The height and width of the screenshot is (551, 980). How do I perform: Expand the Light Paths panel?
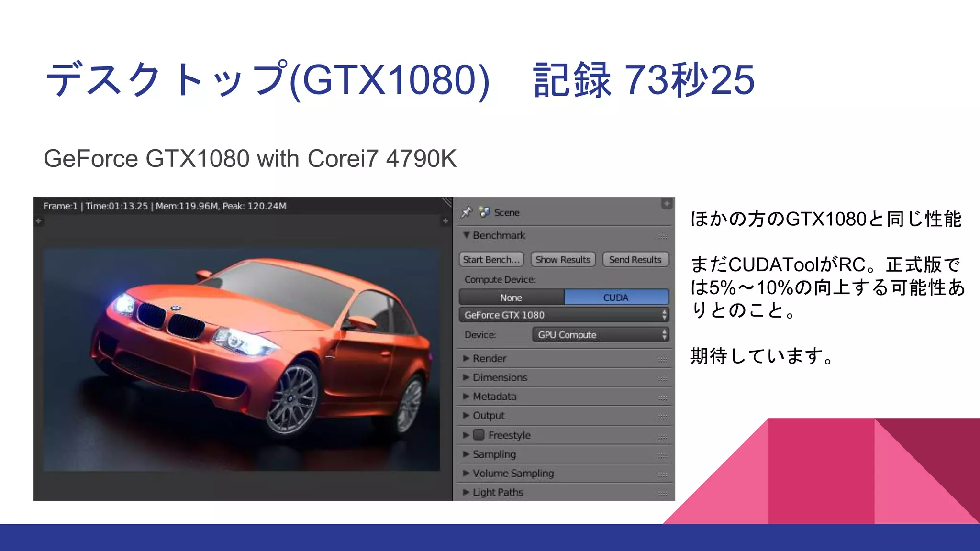466,492
